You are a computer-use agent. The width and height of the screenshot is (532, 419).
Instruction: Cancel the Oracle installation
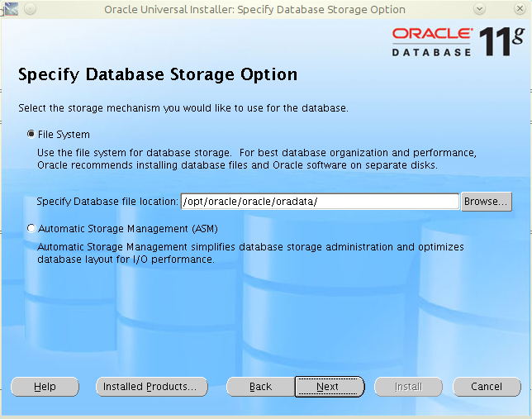(487, 387)
